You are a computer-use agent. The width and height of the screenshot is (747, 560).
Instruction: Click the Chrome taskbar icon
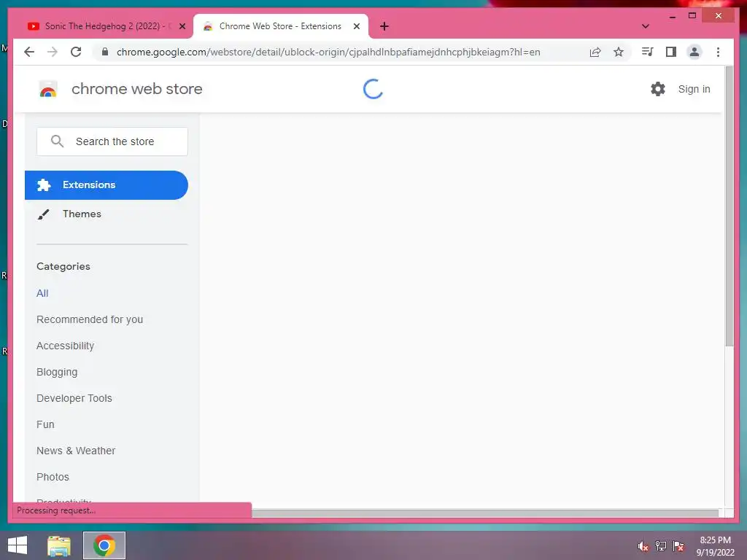coord(104,545)
